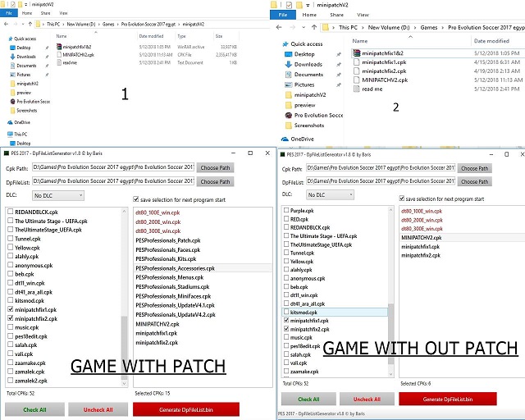Select minipatchfix1&2 WinRAR archive in left Explorer
This screenshot has height=420, width=525.
(76, 47)
